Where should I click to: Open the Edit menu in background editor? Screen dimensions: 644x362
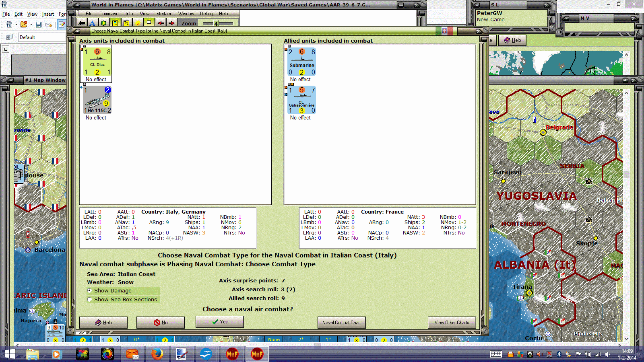(x=18, y=14)
